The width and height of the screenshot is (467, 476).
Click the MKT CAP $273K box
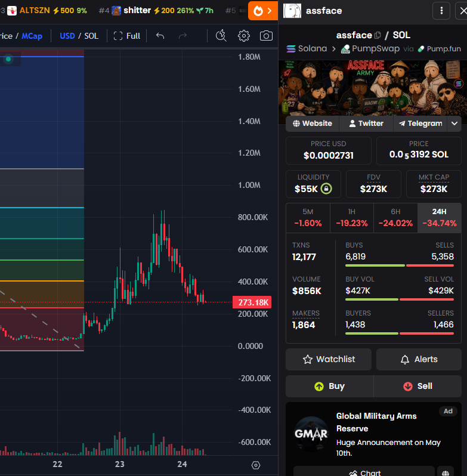(x=434, y=184)
